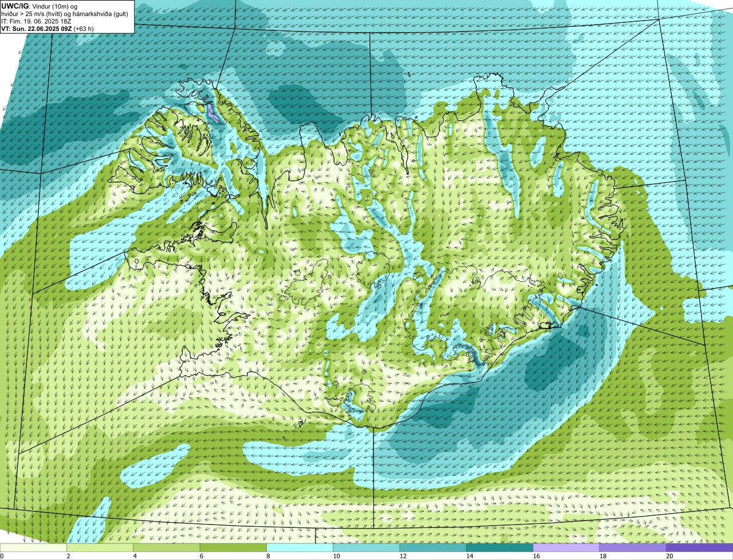Pick the light cyan 8–10 legend swatch
The width and height of the screenshot is (733, 560).
[x=300, y=547]
